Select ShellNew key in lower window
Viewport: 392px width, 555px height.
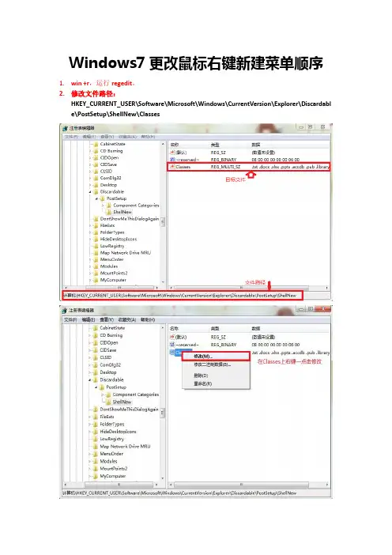coord(122,402)
